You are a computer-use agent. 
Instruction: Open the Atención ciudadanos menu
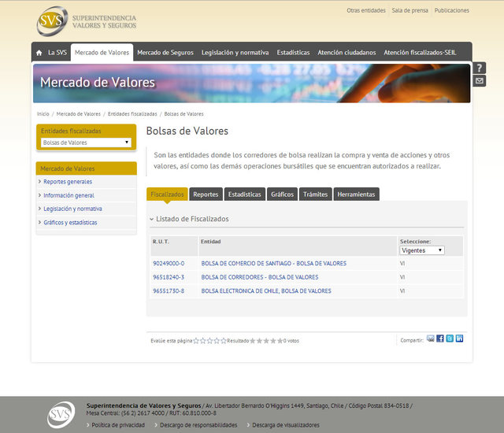click(346, 53)
